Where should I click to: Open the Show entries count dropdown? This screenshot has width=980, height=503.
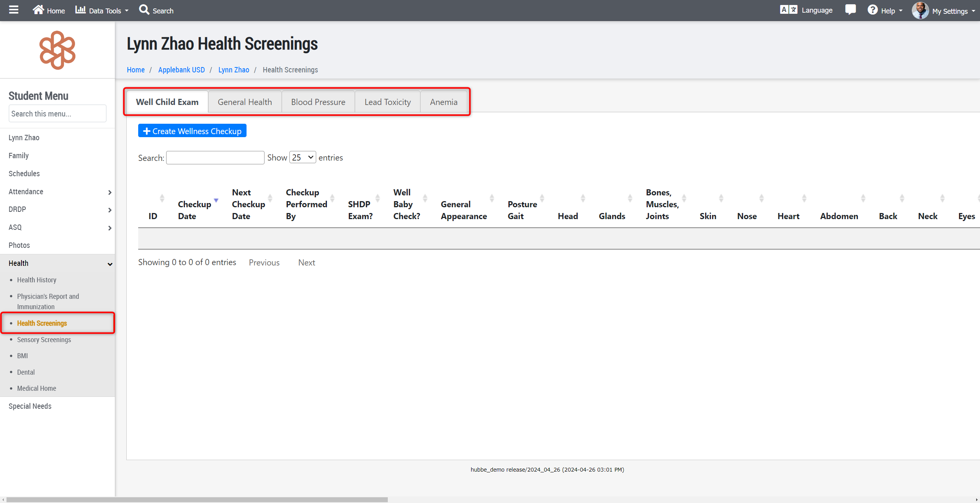pyautogui.click(x=302, y=157)
